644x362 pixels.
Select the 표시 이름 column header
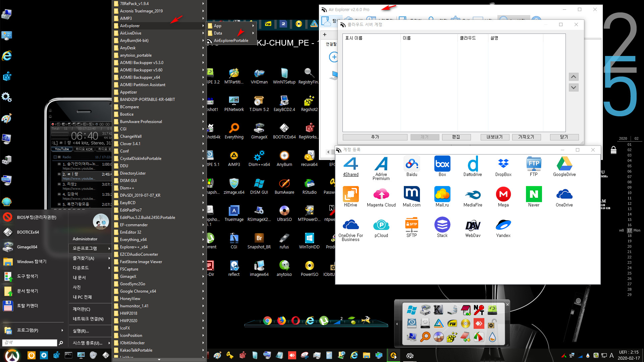(372, 38)
